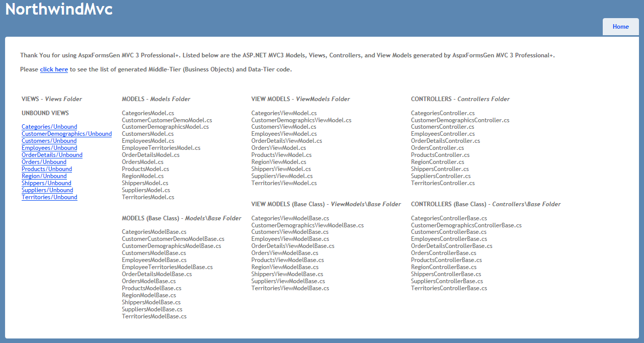Select CategoriesModel.cs text
644x343 pixels.
(x=148, y=113)
